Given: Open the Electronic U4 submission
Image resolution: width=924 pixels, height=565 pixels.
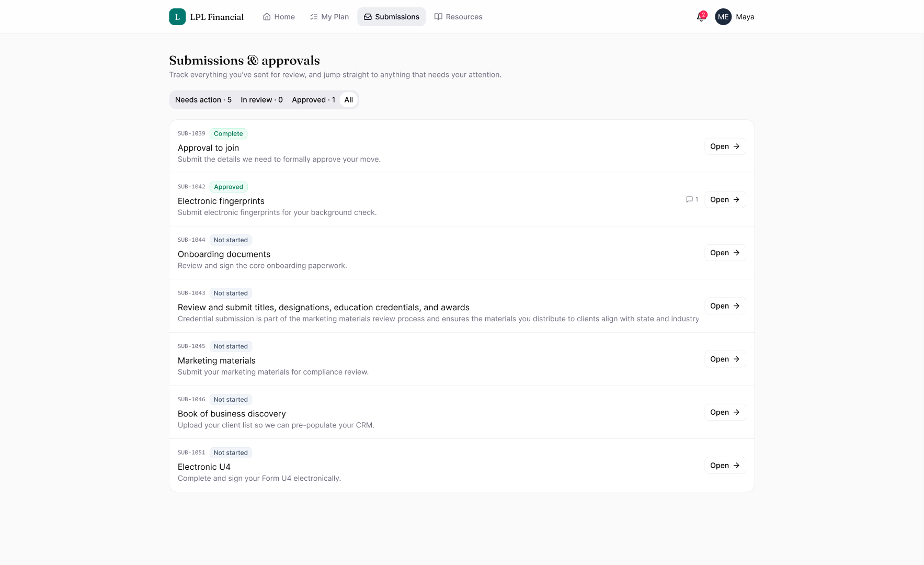Looking at the screenshot, I should (x=725, y=466).
